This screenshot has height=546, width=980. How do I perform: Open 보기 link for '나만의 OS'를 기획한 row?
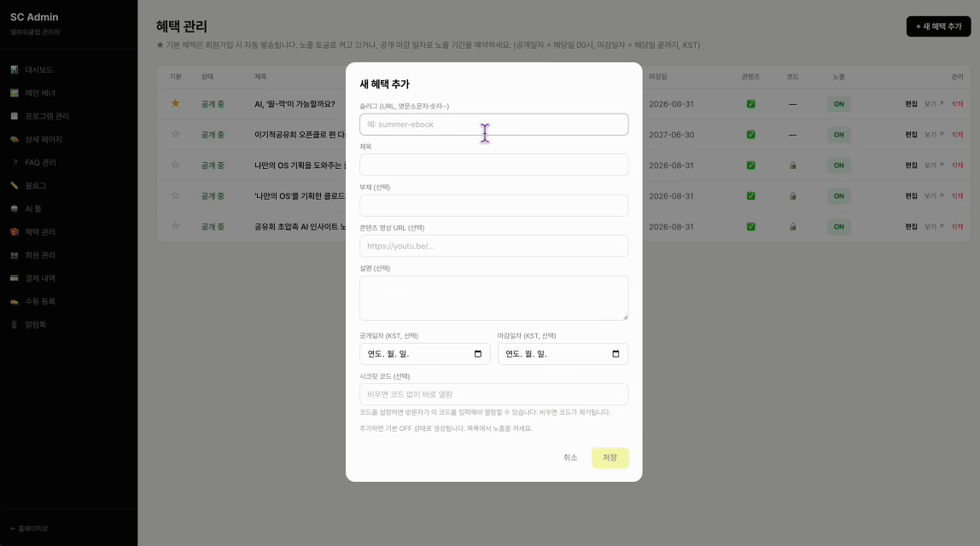click(934, 196)
